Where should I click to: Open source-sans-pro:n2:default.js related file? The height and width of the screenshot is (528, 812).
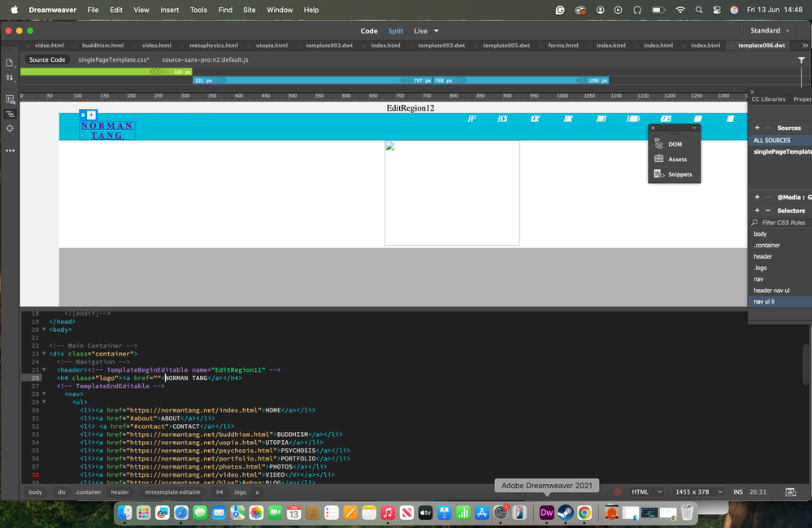[x=205, y=59]
